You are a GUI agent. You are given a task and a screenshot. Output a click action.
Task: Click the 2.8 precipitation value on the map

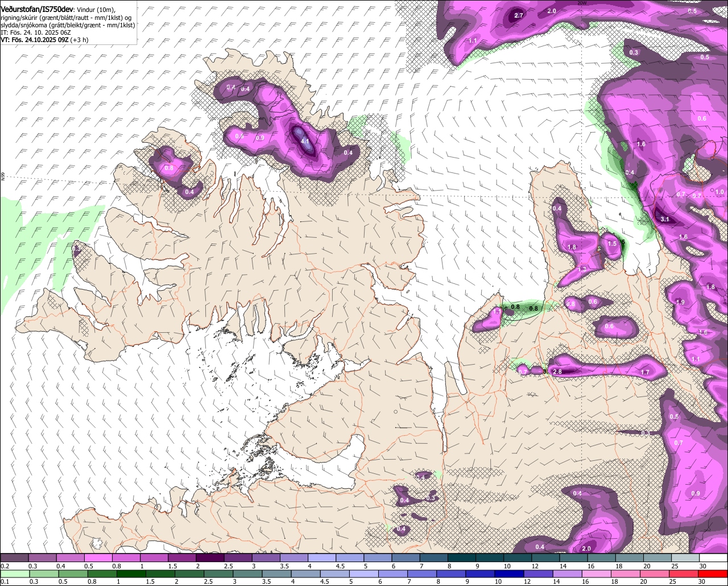[x=557, y=372]
